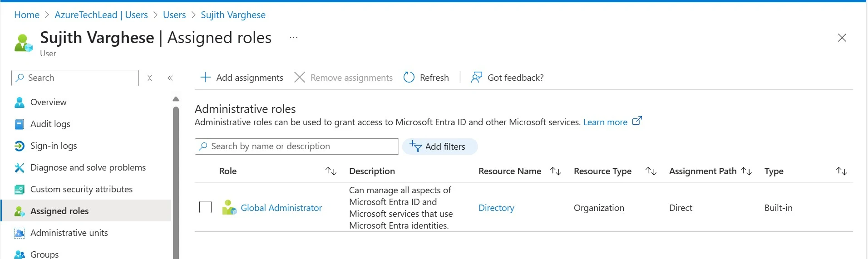Sort by Resource Type column arrows
This screenshot has width=868, height=259.
[651, 171]
